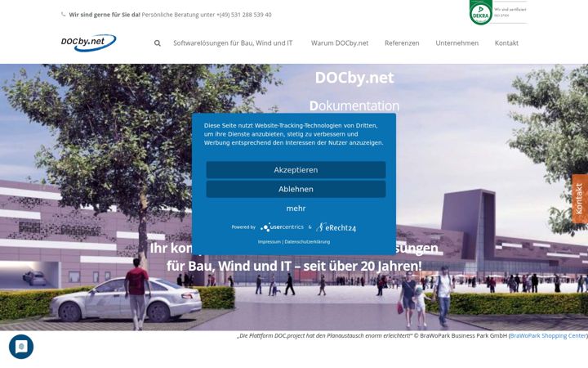The width and height of the screenshot is (588, 368).
Task: Click the Dokumentation hero subtitle
Action: click(354, 105)
